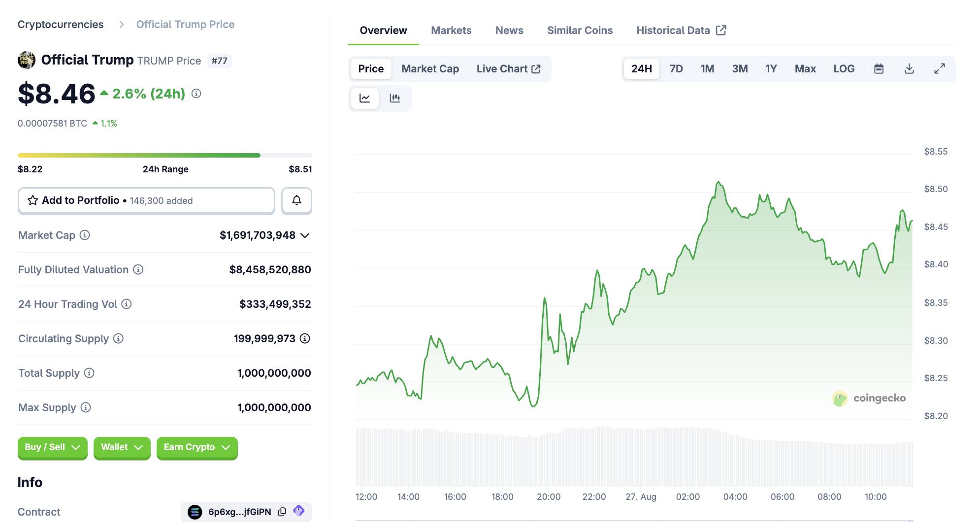Open the Live Chart link
The image size is (980, 522).
point(508,69)
